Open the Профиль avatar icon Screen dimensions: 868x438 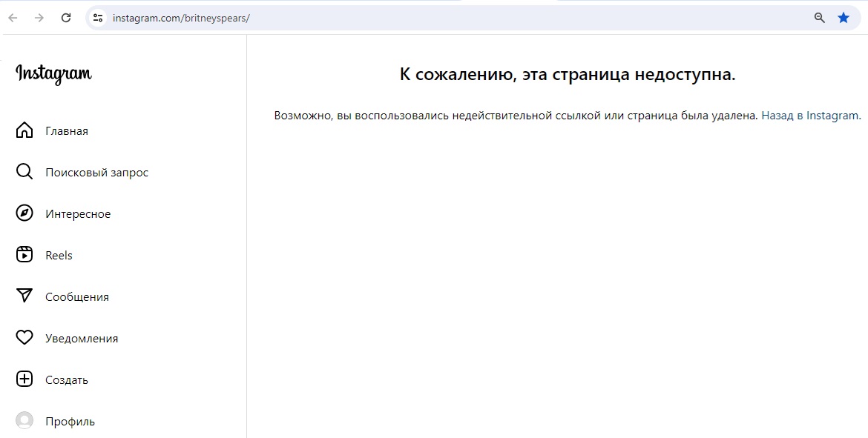24,421
